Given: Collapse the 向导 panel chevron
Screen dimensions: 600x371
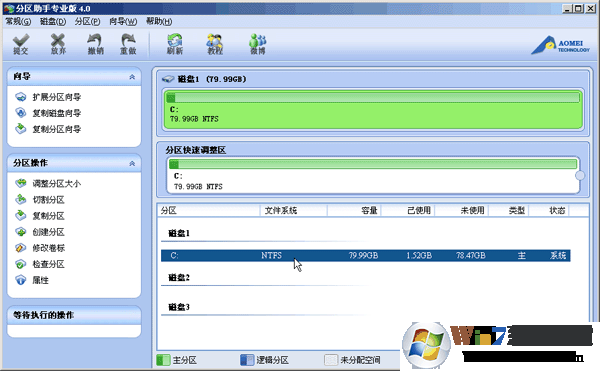Looking at the screenshot, I should 132,77.
